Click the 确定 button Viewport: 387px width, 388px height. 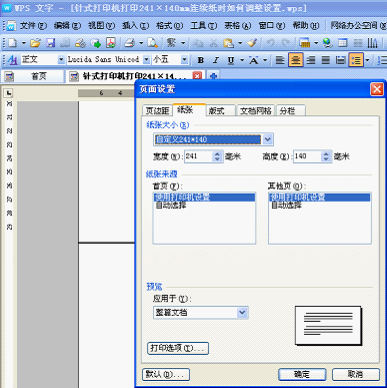click(302, 374)
